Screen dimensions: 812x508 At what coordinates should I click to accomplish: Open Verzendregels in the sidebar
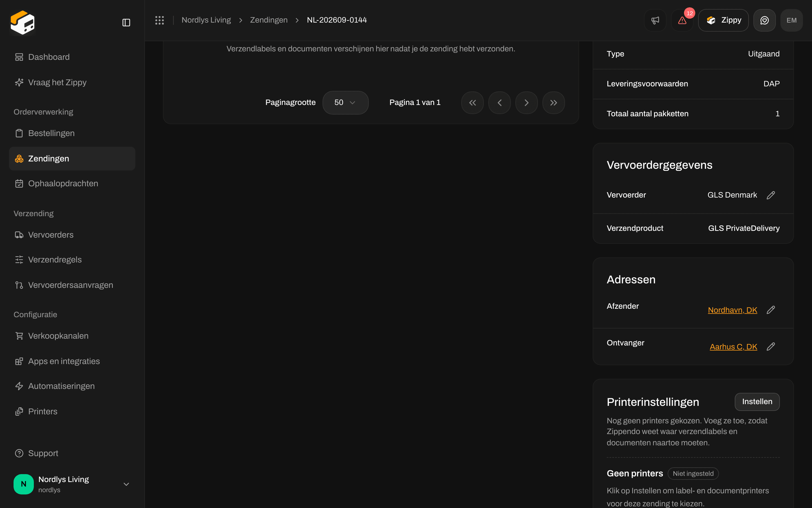coord(72,260)
